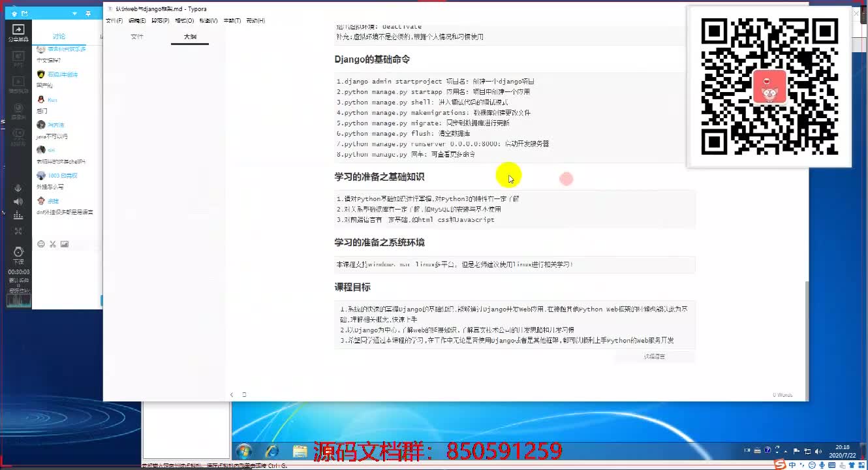
Task: Toggle source code mode icon in Typora
Action: point(244,395)
